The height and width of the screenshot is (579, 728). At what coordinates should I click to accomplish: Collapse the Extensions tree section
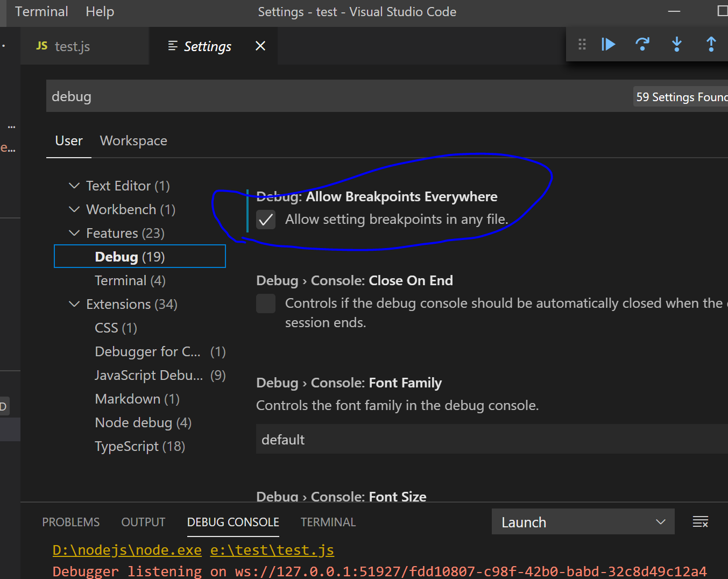coord(74,304)
